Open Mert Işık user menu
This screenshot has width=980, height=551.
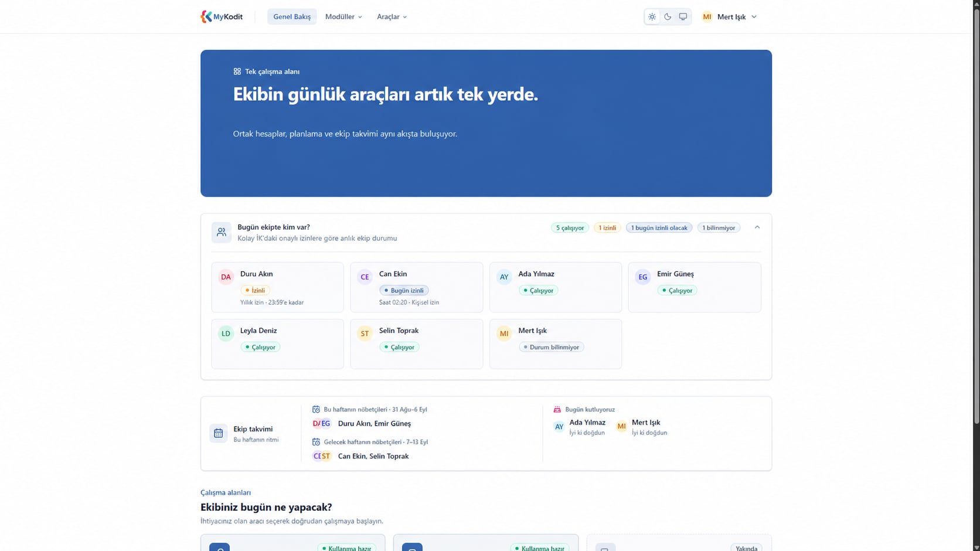click(x=729, y=16)
